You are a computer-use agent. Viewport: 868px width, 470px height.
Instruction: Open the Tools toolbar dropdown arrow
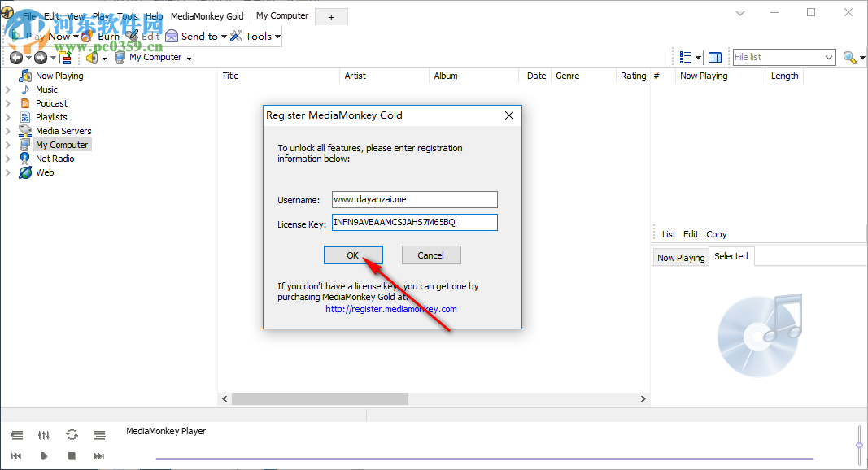click(x=277, y=37)
